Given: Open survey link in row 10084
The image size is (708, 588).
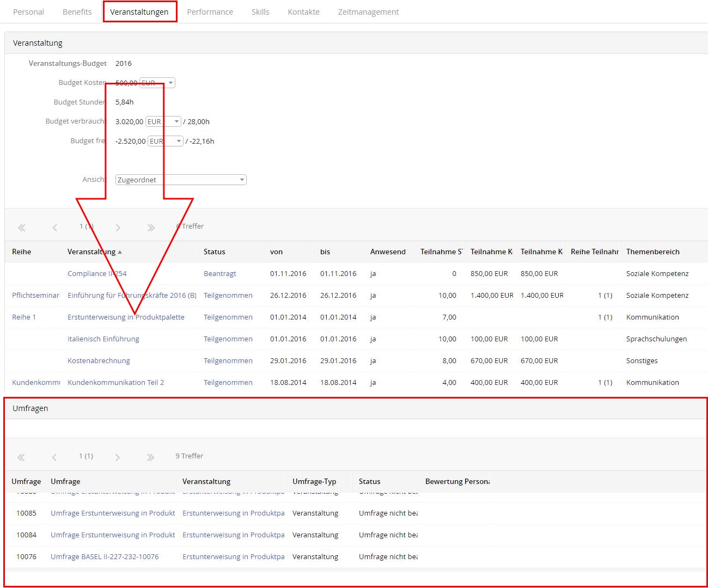Looking at the screenshot, I should [113, 535].
